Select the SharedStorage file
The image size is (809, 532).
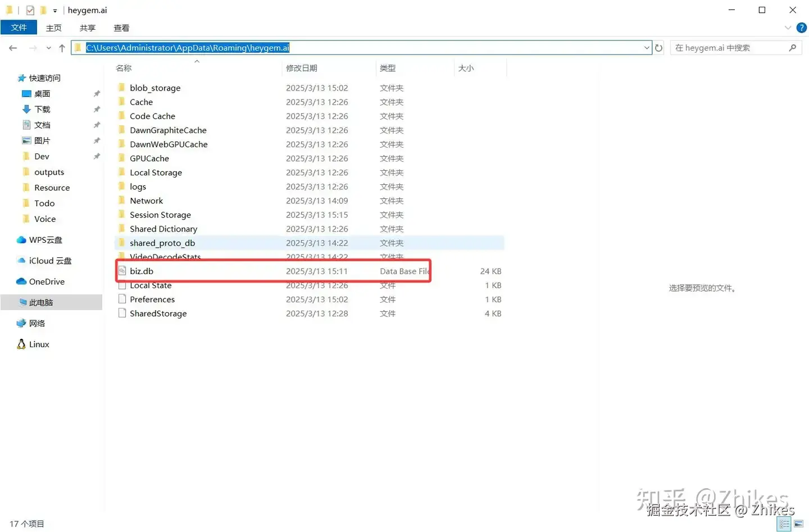click(x=158, y=313)
